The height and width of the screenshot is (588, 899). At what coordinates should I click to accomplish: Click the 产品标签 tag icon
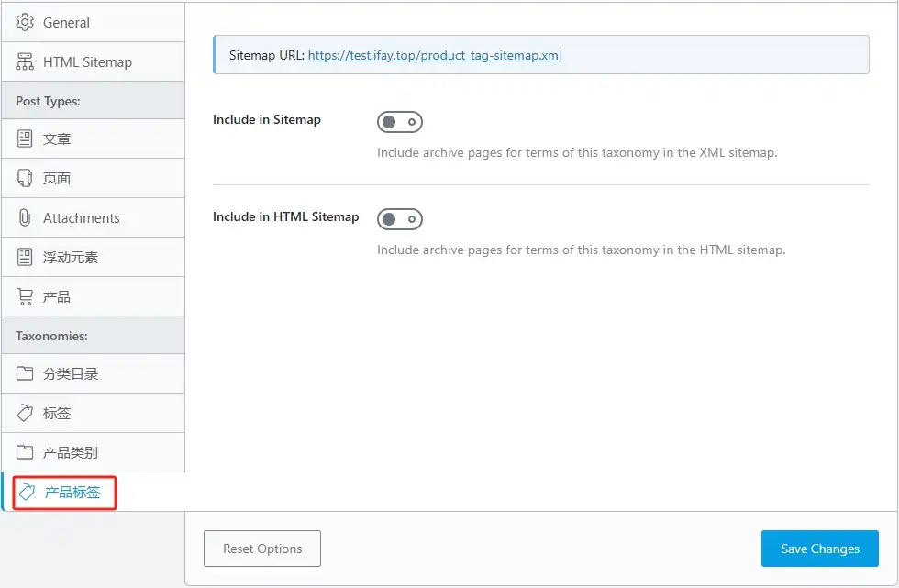click(27, 492)
